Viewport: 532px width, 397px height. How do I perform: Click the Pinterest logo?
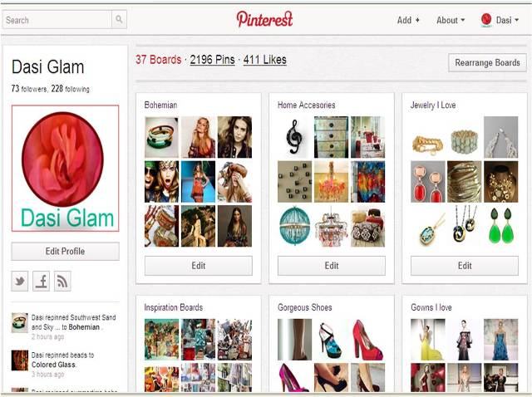coord(264,19)
